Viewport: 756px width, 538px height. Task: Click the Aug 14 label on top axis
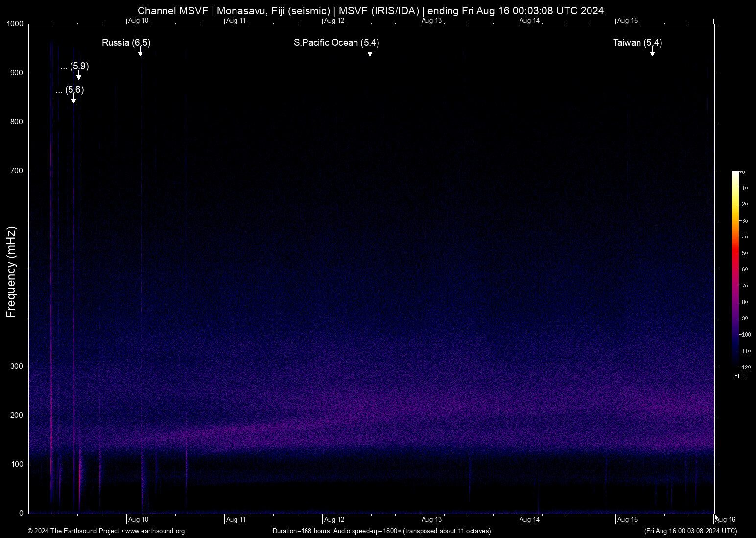pos(529,21)
